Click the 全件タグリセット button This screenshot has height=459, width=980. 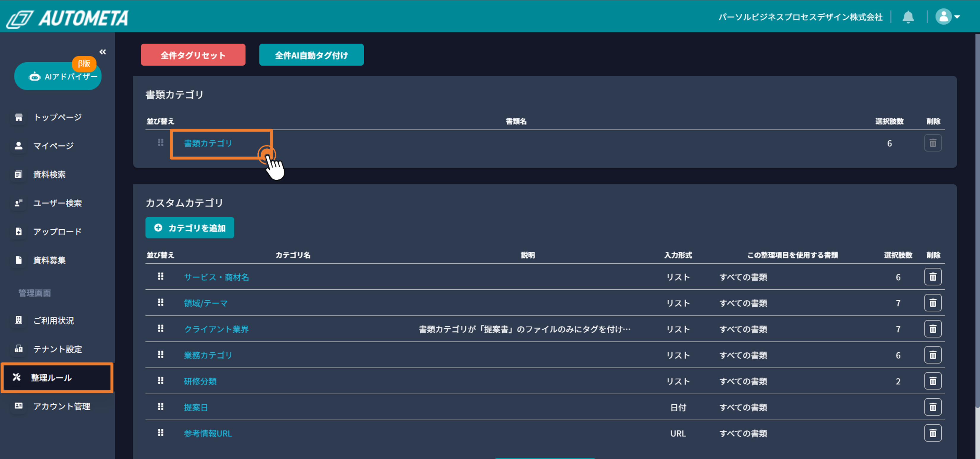click(193, 55)
